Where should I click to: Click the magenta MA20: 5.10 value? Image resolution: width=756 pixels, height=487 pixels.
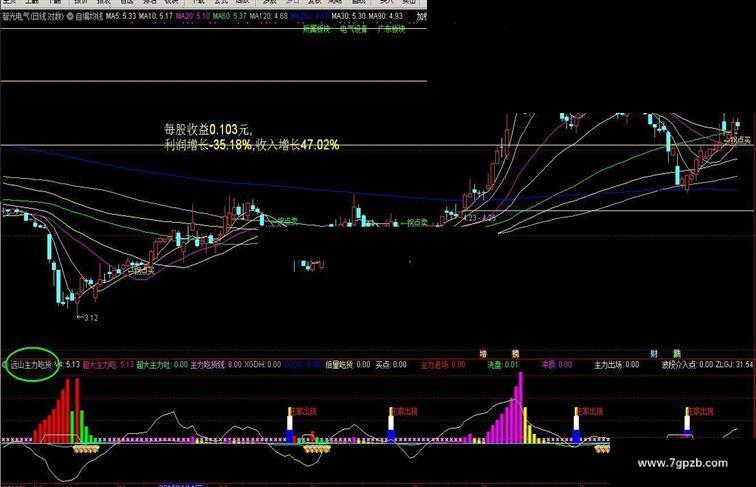[x=192, y=16]
